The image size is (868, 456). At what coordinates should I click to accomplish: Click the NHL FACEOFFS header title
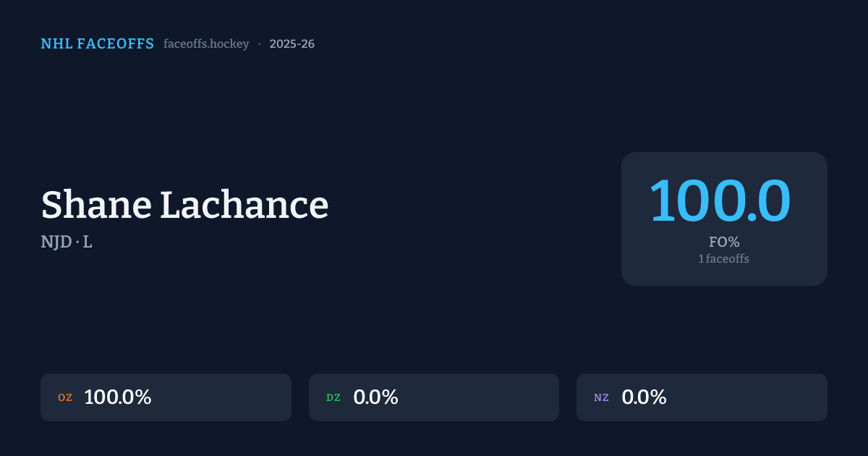point(97,44)
